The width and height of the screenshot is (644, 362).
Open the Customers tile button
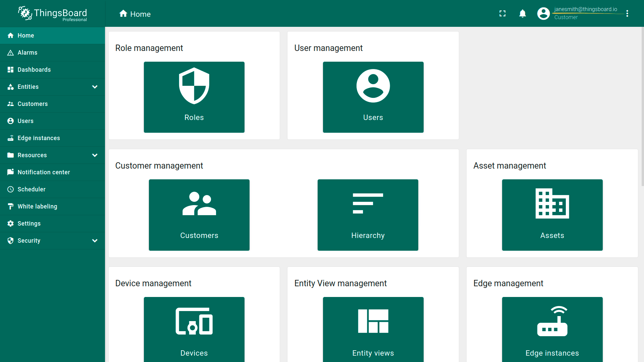199,215
